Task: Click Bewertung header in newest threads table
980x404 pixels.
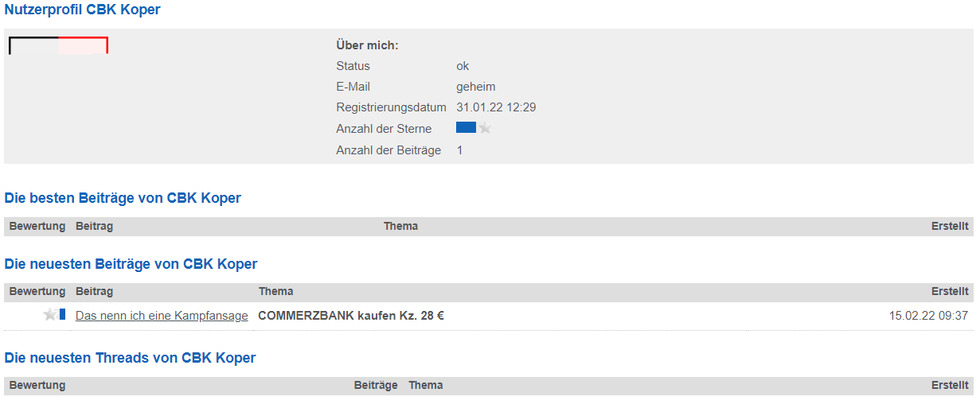Action: pos(37,386)
